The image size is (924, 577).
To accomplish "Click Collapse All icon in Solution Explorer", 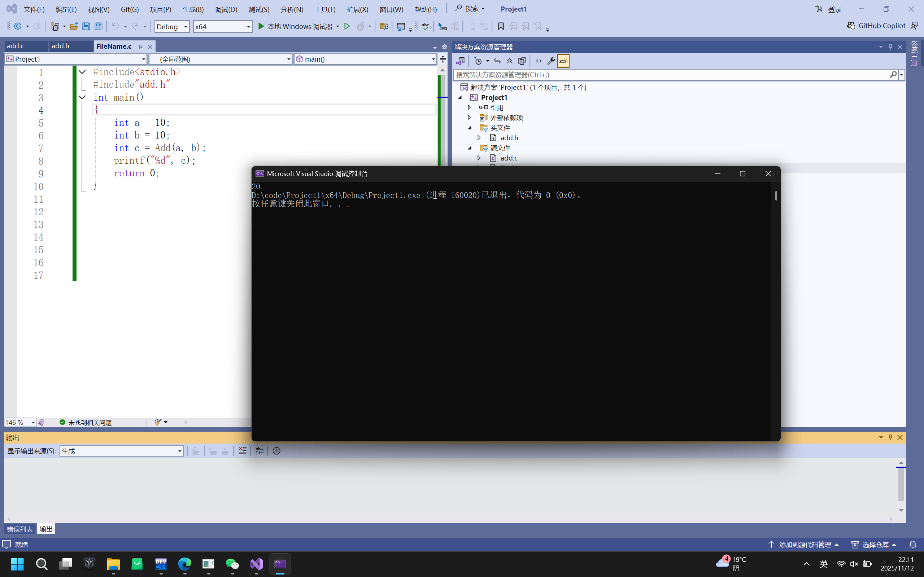I will [509, 61].
